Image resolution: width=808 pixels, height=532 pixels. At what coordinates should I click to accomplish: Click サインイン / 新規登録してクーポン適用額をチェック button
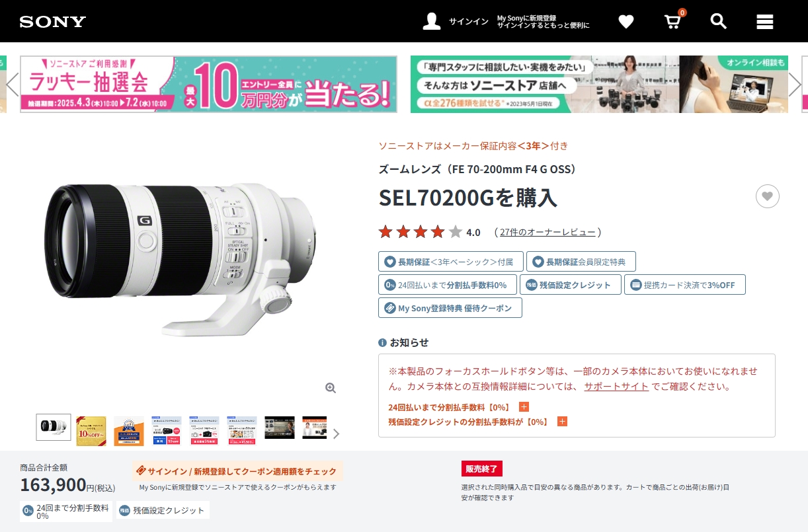tap(238, 471)
